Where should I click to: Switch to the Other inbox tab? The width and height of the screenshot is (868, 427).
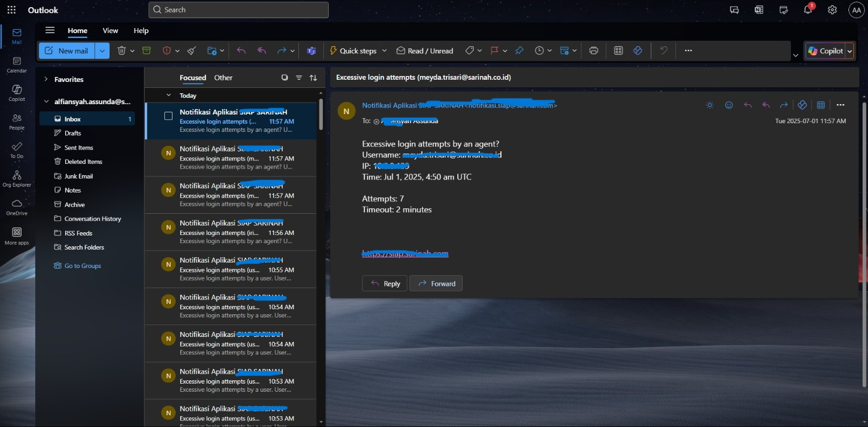pyautogui.click(x=223, y=78)
